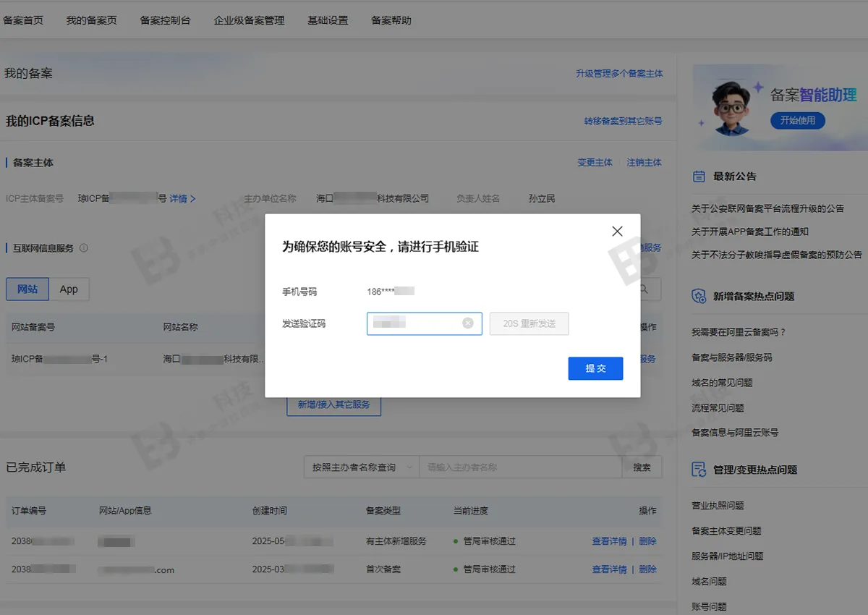The width and height of the screenshot is (868, 615).
Task: Click the 新增/接入其它服务 button
Action: 333,404
